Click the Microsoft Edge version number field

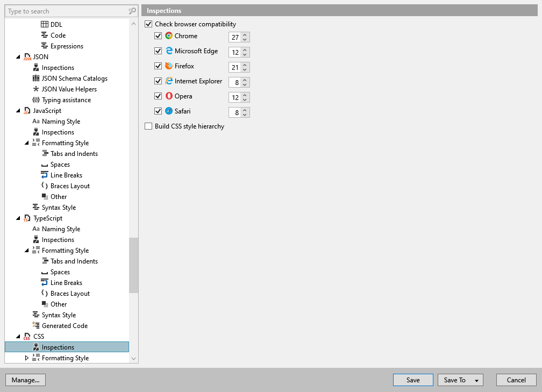(x=235, y=52)
